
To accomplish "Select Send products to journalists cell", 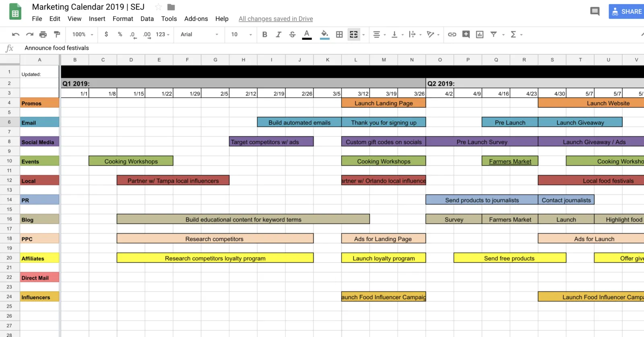I will 482,200.
